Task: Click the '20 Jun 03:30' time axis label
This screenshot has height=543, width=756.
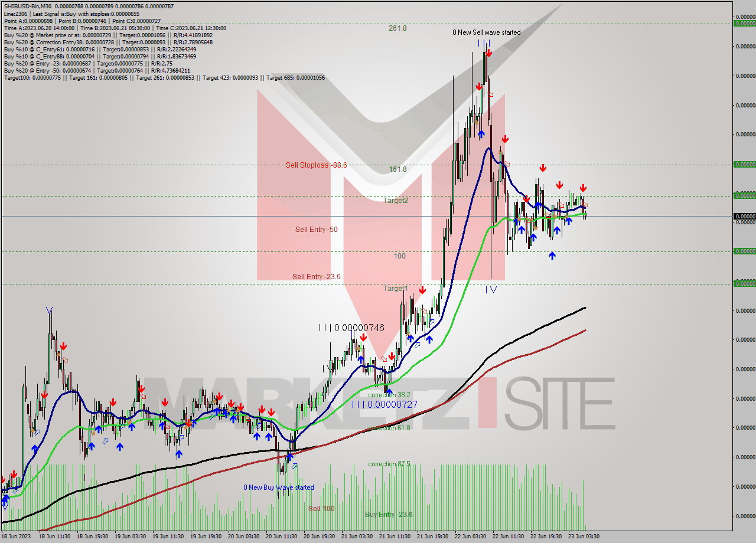Action: tap(244, 537)
